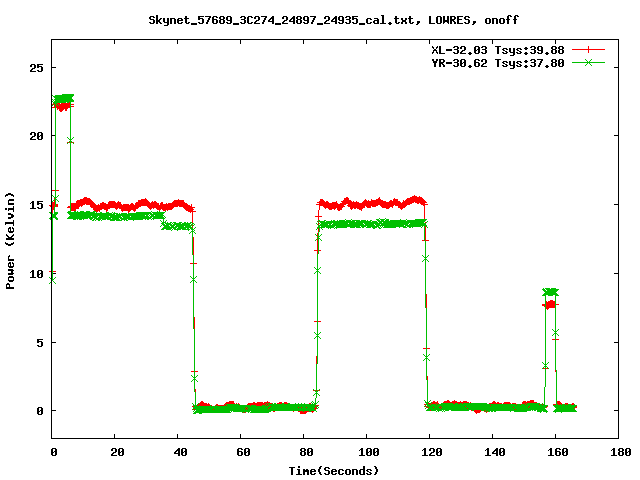Click the x-axis tick label 40

[x=180, y=452]
